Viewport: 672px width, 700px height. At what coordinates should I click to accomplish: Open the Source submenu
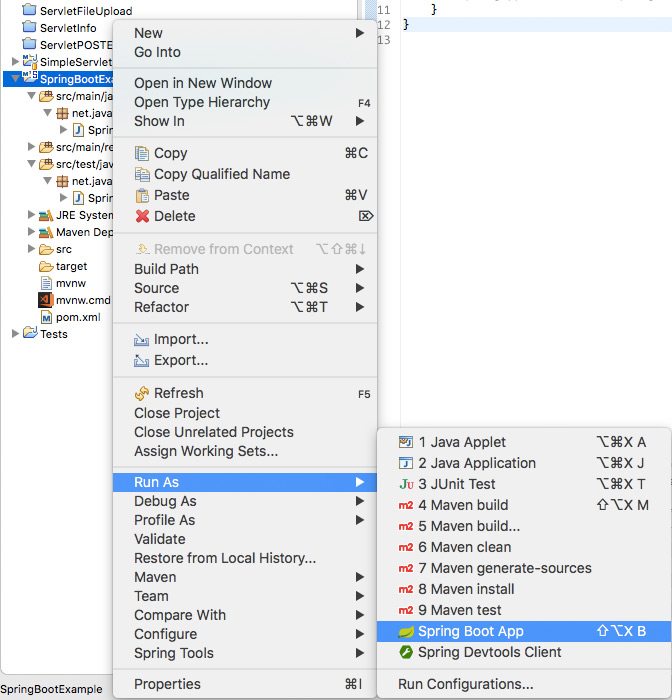click(x=245, y=288)
